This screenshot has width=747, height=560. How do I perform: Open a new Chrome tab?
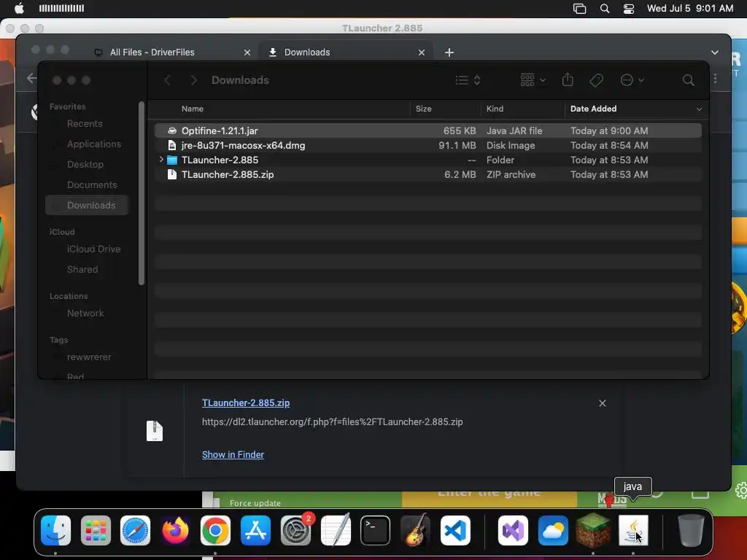click(449, 52)
